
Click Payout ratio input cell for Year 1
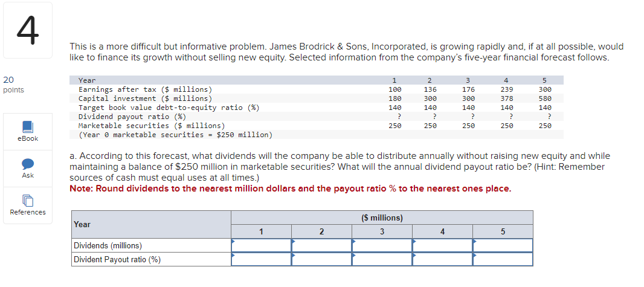coord(261,259)
